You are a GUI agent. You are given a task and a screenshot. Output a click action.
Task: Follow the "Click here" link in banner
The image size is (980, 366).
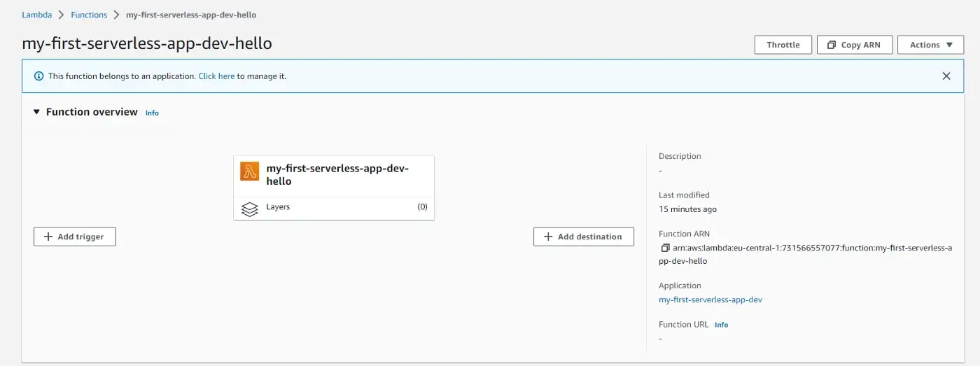[216, 76]
